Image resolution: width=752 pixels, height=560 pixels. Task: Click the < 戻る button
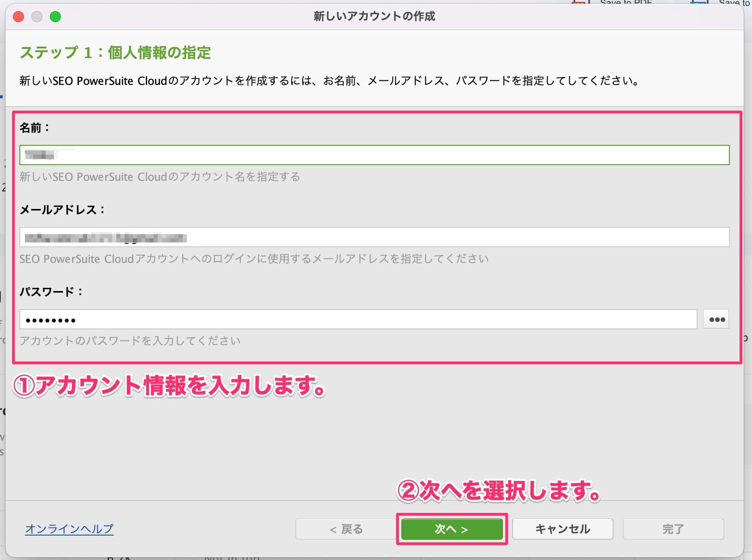coord(346,529)
